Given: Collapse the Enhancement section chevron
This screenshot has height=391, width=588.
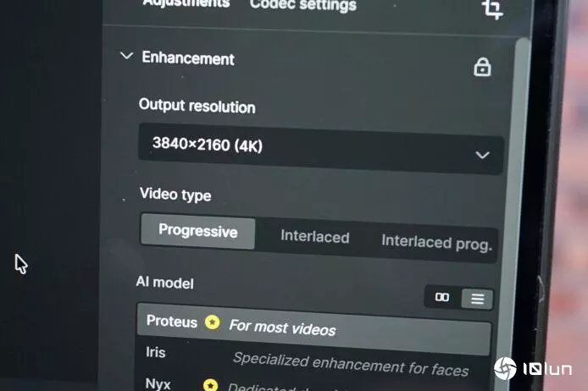Looking at the screenshot, I should pyautogui.click(x=126, y=56).
